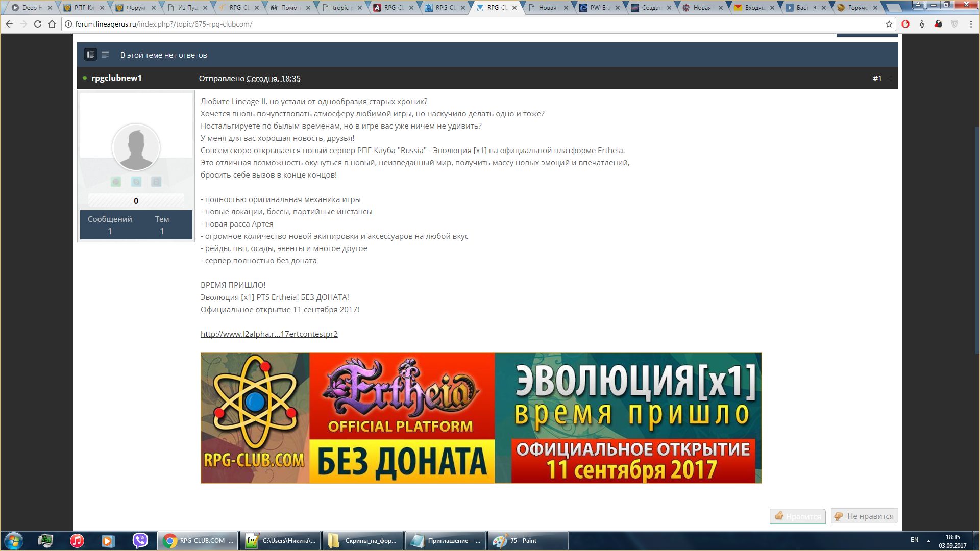Close the active RPG-CL tab
This screenshot has height=551, width=980.
514,8
